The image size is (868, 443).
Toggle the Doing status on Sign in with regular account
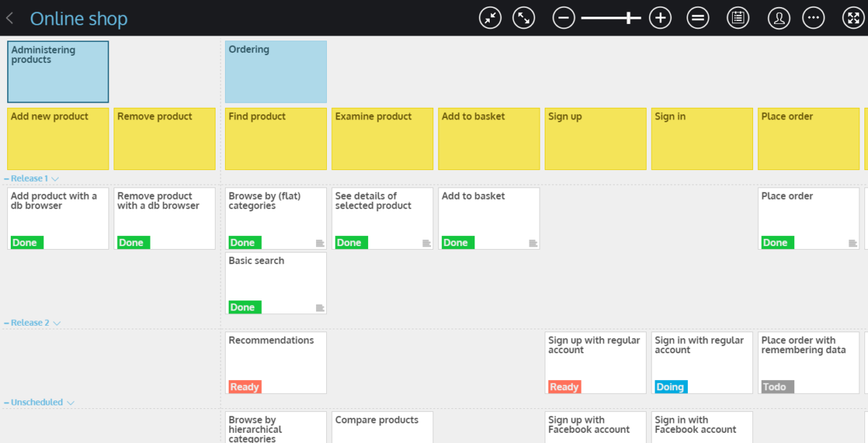point(671,387)
